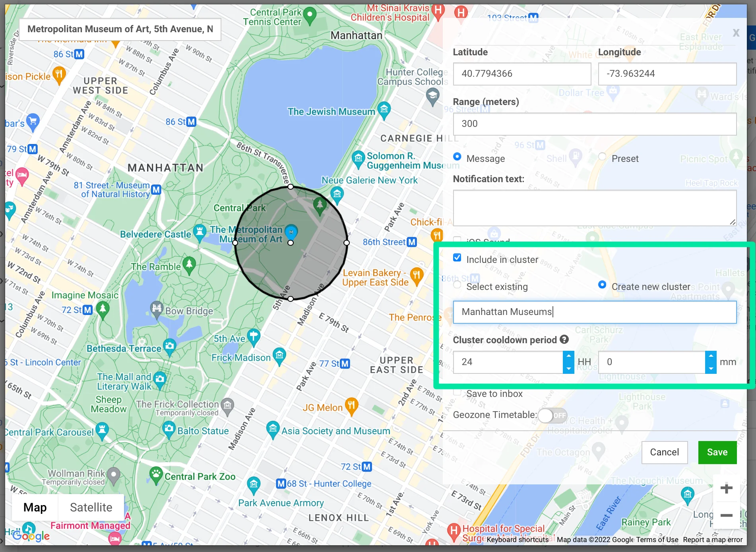
Task: Select the Select existing cluster radio button
Action: coord(457,285)
